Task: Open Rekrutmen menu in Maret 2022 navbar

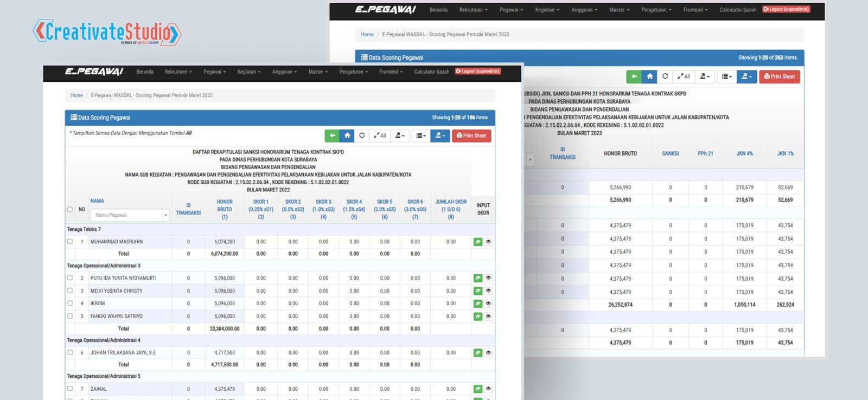Action: pyautogui.click(x=178, y=72)
